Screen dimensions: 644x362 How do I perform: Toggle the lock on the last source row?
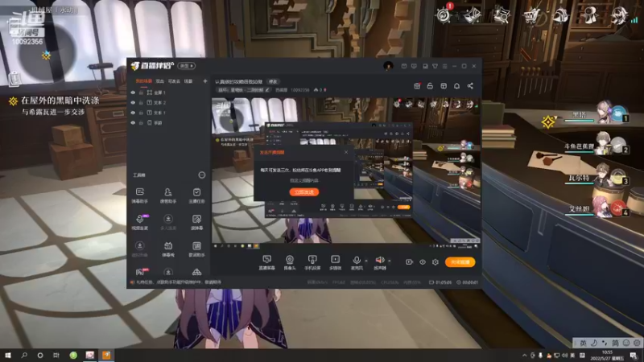coord(141,123)
